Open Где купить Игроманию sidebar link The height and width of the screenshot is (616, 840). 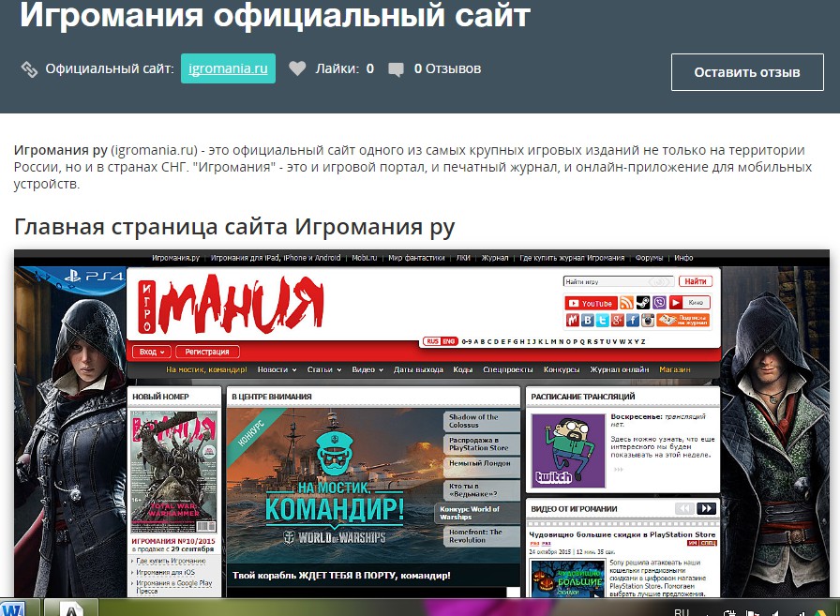click(171, 561)
